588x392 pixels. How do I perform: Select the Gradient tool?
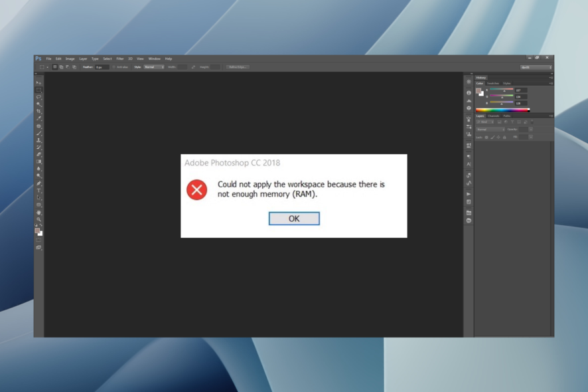[x=38, y=161]
